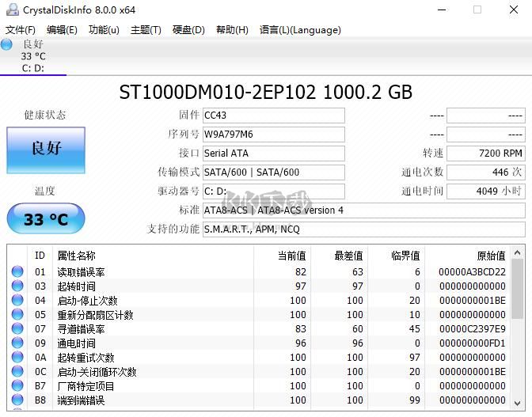Open the 帮助(H) menu
This screenshot has height=417, width=532.
(232, 30)
